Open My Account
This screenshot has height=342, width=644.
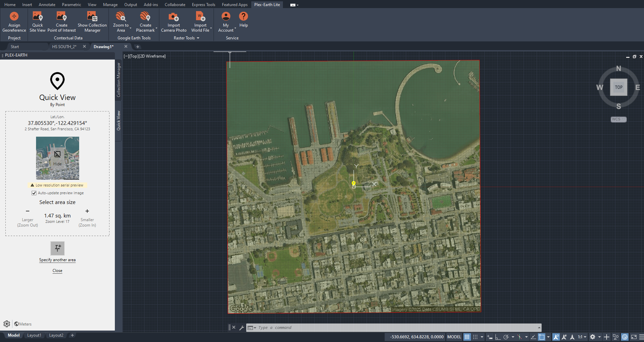click(x=226, y=22)
